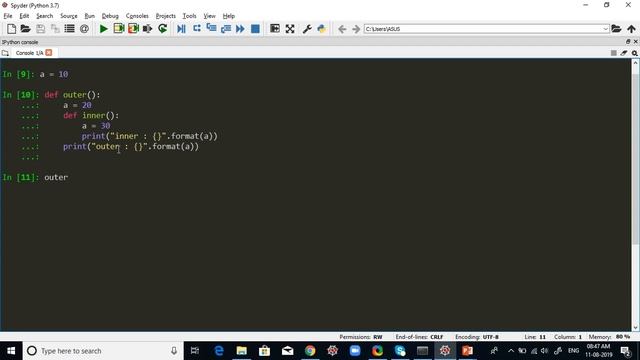Screen dimensions: 640x360
Task: Open the Projects menu
Action: tap(166, 16)
